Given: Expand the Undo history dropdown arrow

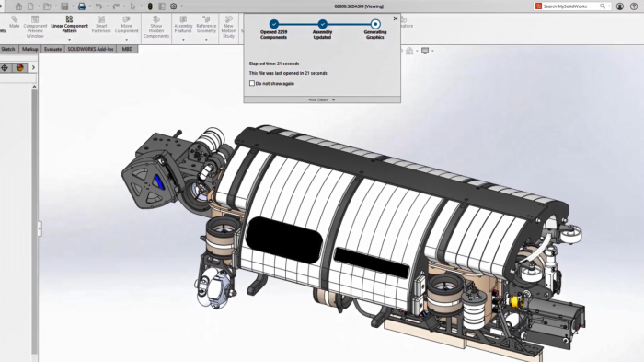Looking at the screenshot, I should 107,6.
